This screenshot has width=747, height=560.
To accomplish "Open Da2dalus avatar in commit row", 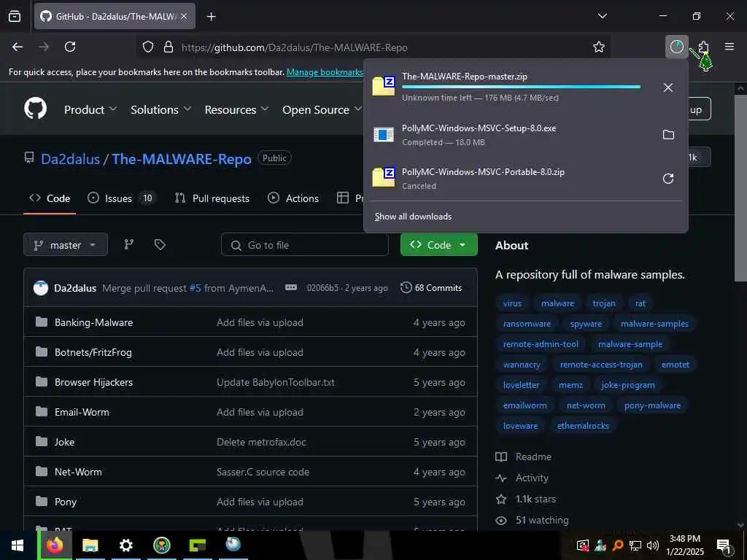I will click(41, 287).
